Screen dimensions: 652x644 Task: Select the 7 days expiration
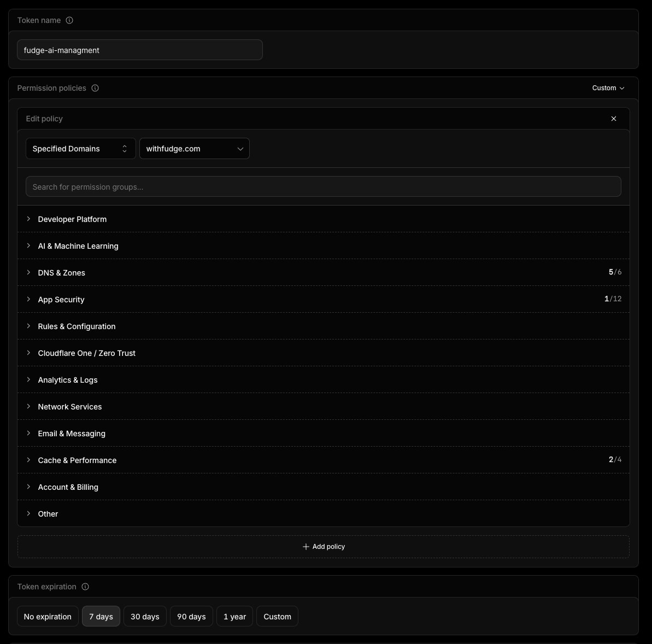coord(101,616)
